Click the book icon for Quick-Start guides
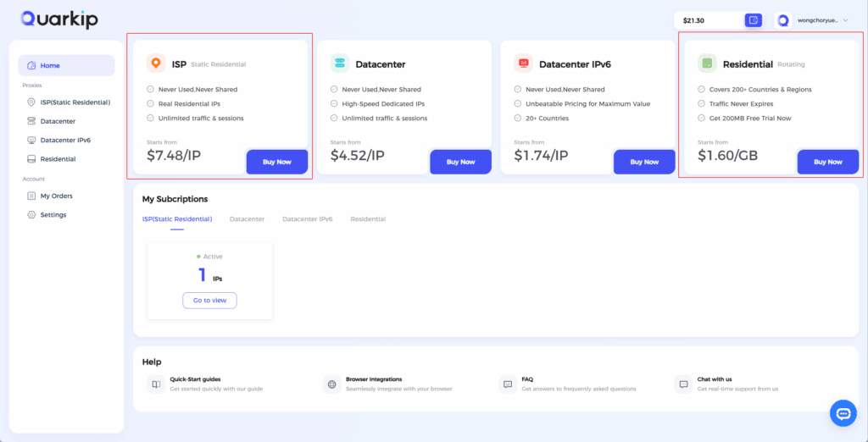Image resolution: width=868 pixels, height=442 pixels. 156,384
